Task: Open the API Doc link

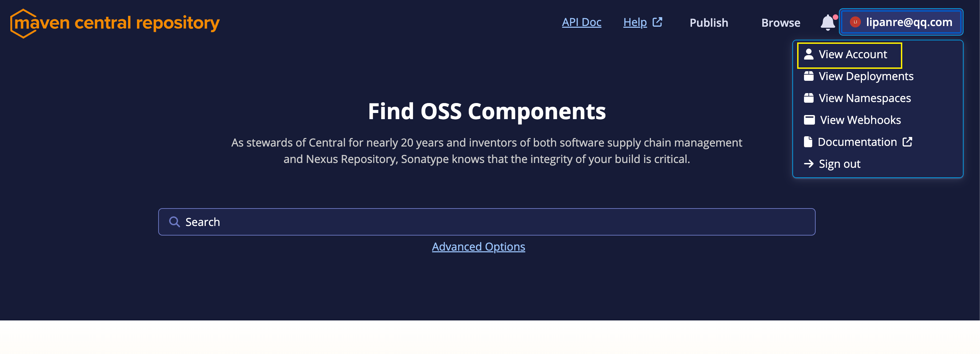Action: point(581,22)
